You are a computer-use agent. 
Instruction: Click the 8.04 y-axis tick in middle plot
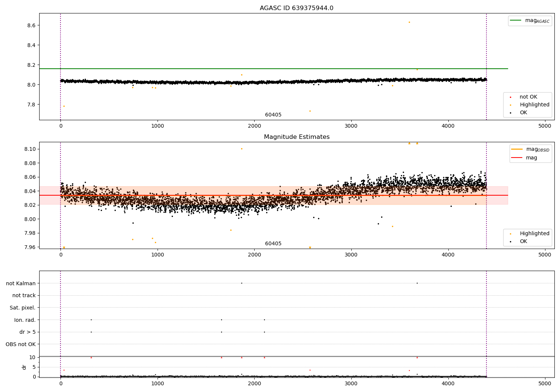(30, 191)
